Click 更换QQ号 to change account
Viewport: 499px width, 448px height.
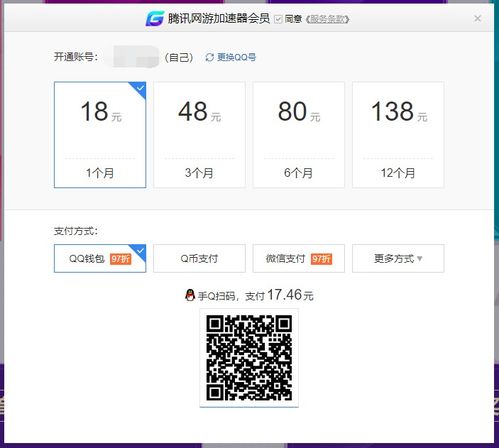click(x=237, y=57)
